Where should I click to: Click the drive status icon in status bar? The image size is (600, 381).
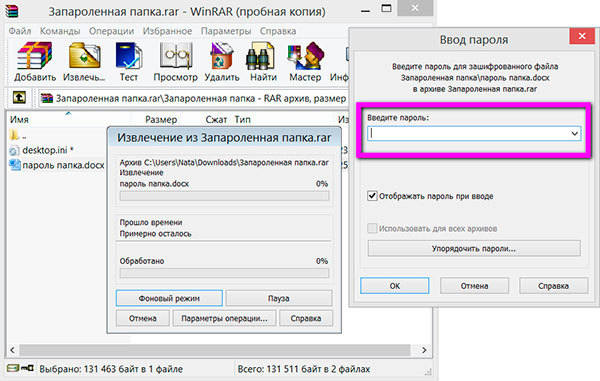(x=13, y=368)
